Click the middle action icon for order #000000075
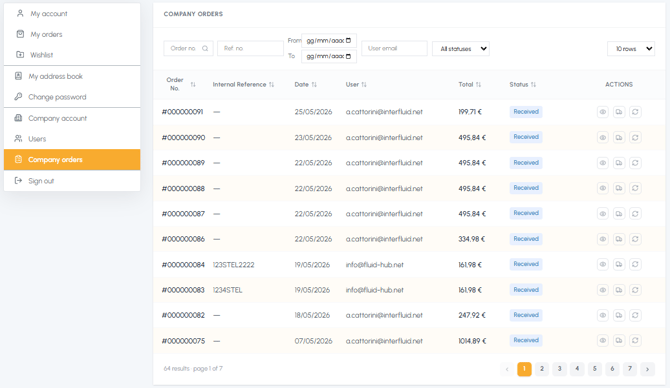The image size is (670, 388). pos(619,341)
